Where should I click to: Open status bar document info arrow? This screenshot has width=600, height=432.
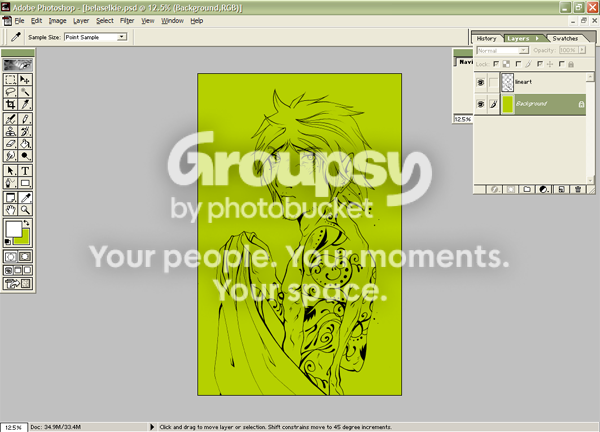click(152, 427)
